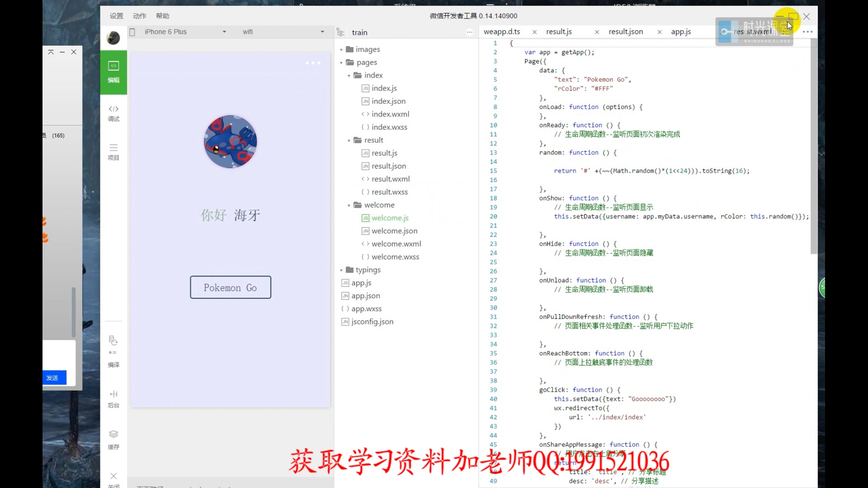Switch to the result.json tab
This screenshot has width=868, height=488.
click(626, 32)
